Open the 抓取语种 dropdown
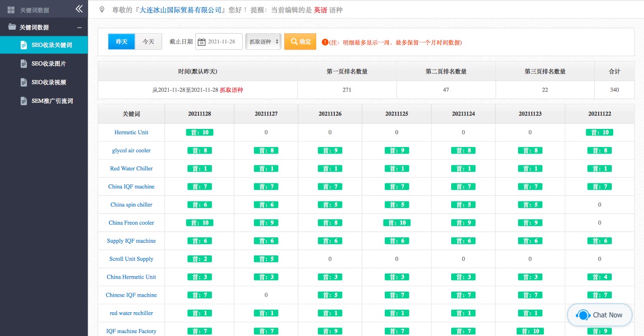The width and height of the screenshot is (644, 336). pos(263,42)
